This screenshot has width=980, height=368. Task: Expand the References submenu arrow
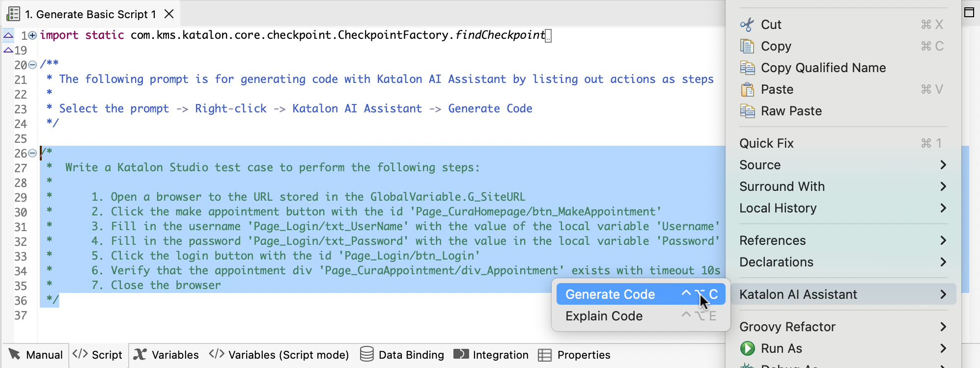(943, 240)
